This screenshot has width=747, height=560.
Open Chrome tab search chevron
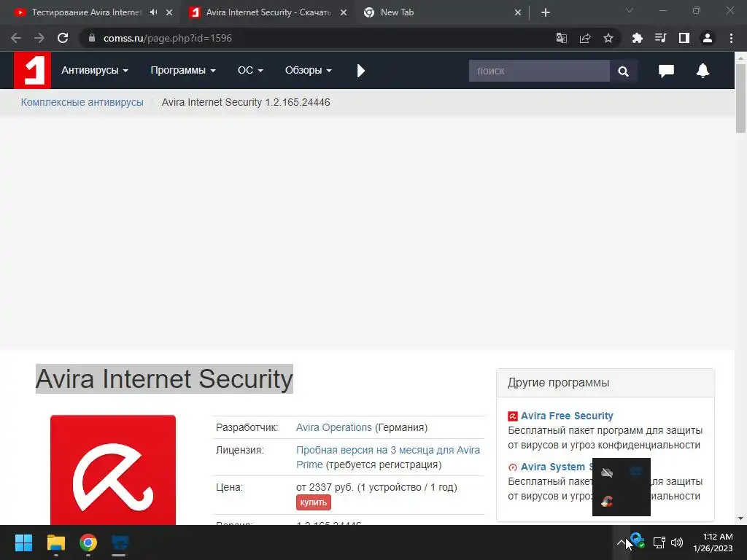tap(630, 10)
